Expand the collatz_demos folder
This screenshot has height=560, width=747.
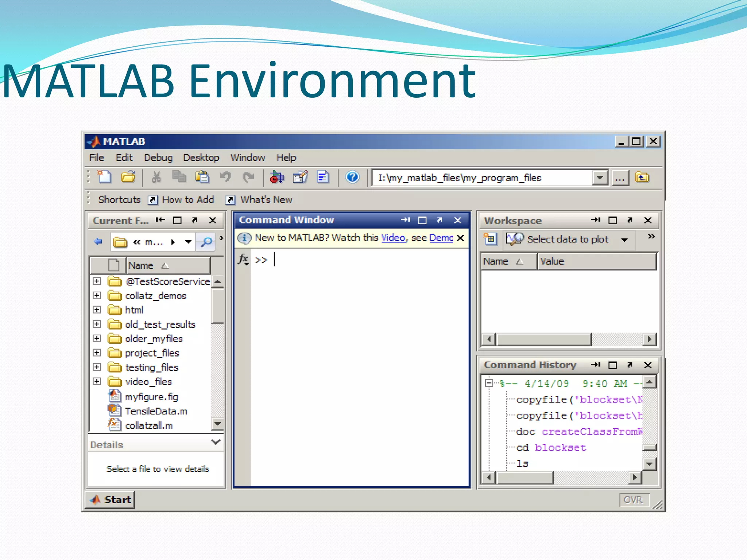coord(97,295)
